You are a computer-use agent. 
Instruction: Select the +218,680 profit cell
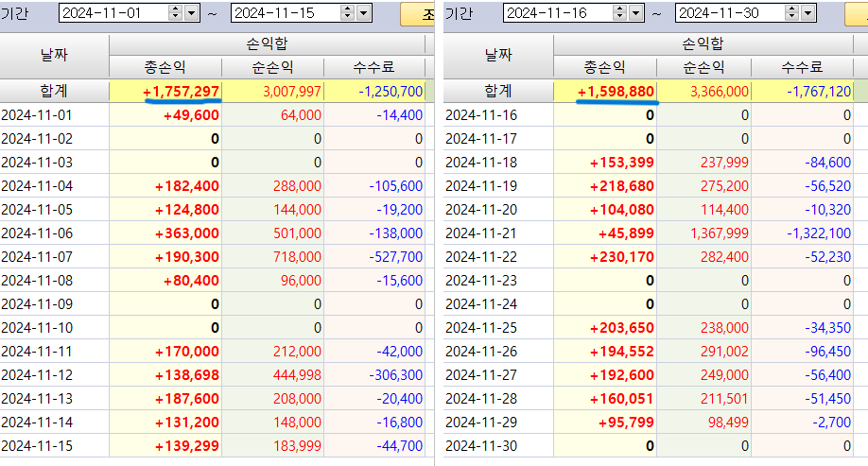tap(605, 186)
